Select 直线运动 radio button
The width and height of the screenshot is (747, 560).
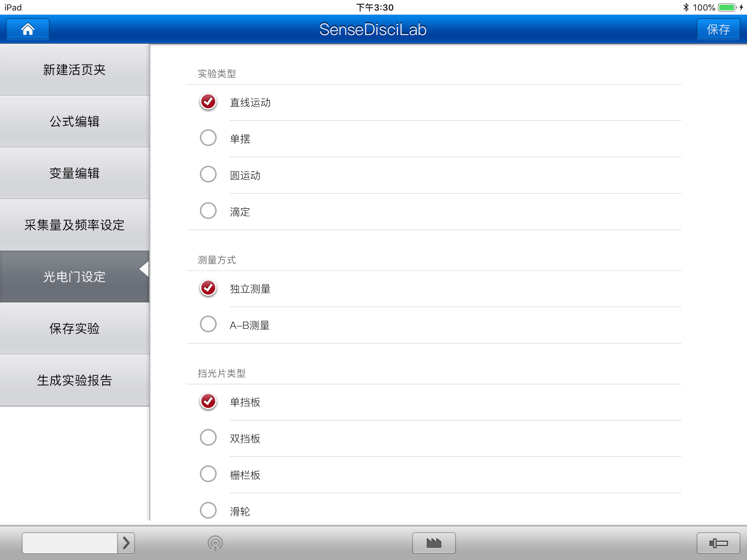208,102
